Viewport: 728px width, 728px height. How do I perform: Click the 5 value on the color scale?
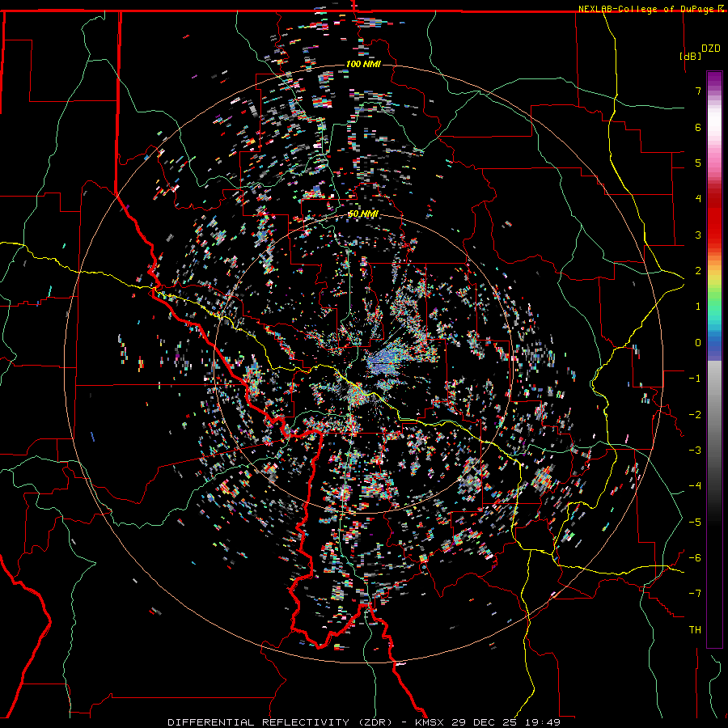(698, 163)
